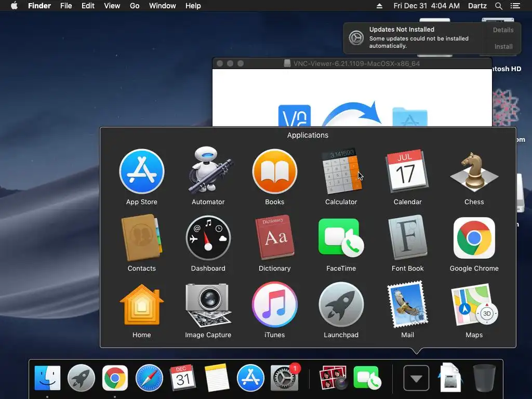Click the Details button in notification
Image resolution: width=532 pixels, height=399 pixels.
503,30
